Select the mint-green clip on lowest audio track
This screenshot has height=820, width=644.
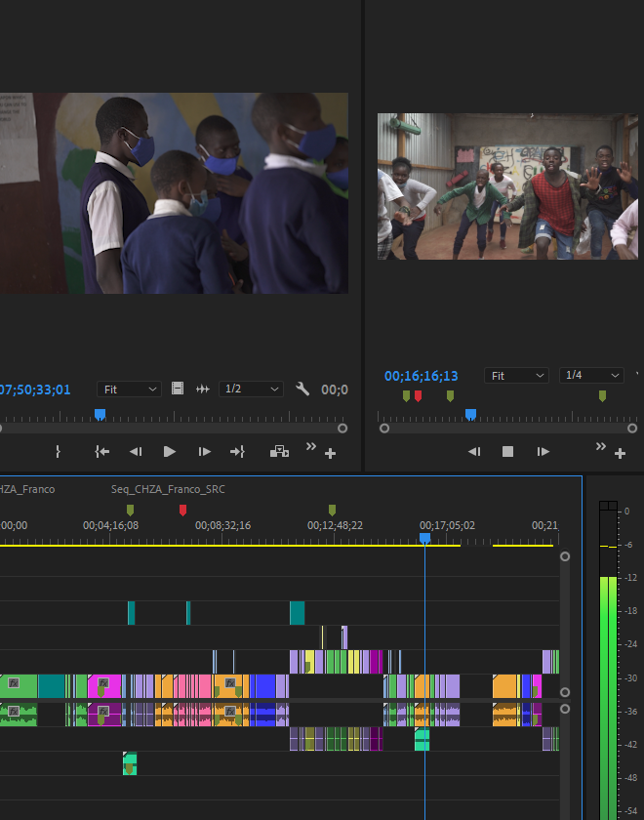130,763
